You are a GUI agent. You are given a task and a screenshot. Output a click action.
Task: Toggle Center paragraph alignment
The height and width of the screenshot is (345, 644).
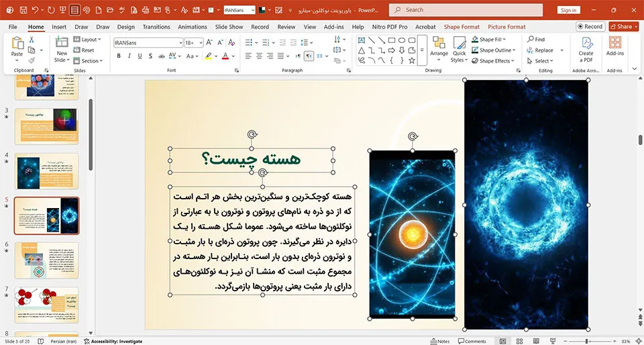pos(259,56)
